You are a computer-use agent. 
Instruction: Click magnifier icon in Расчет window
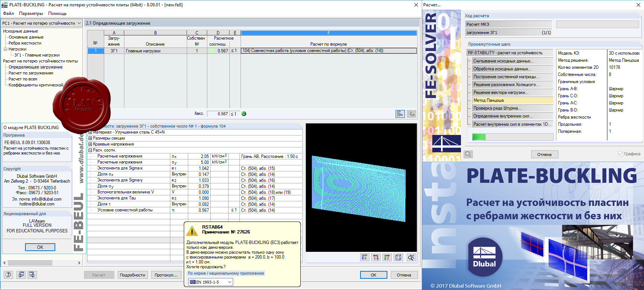pyautogui.click(x=468, y=154)
